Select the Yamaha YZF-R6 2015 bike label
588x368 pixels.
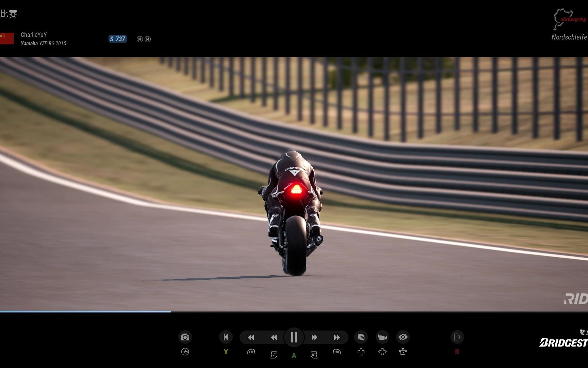coord(44,44)
